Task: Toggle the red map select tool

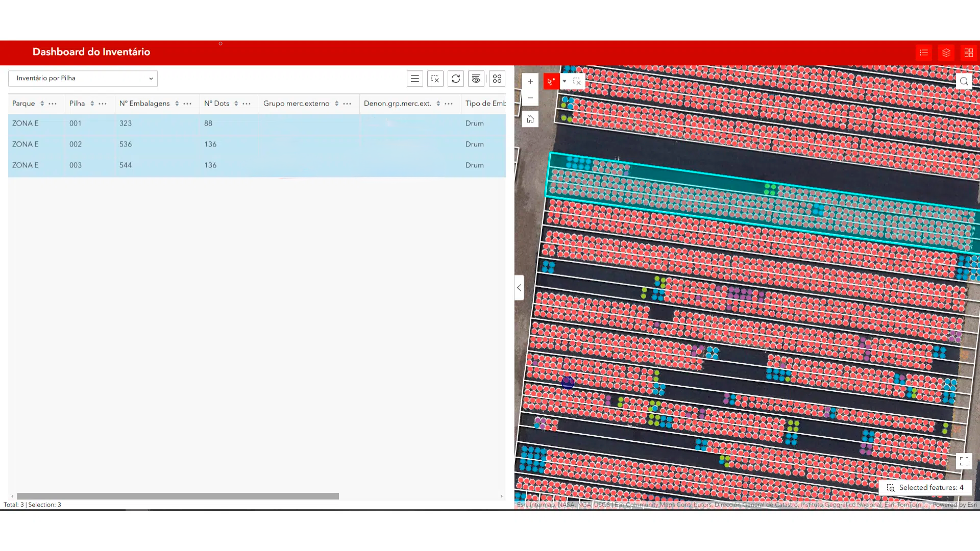Action: (551, 81)
